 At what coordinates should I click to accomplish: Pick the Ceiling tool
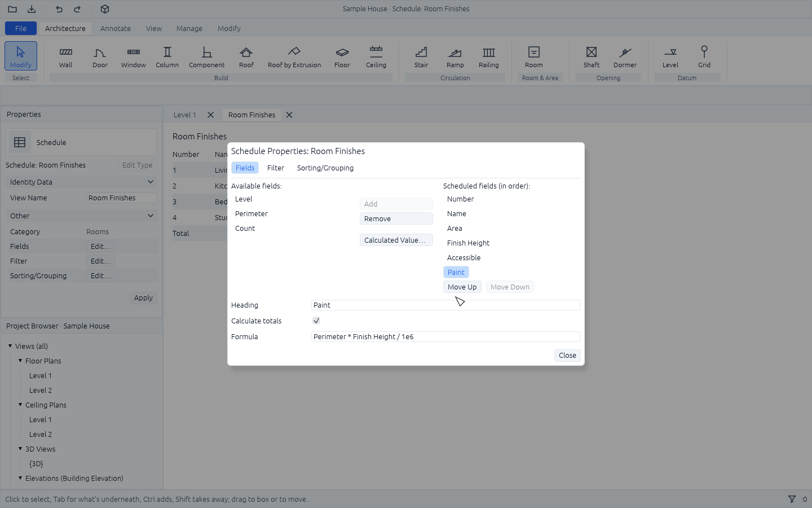tap(376, 56)
